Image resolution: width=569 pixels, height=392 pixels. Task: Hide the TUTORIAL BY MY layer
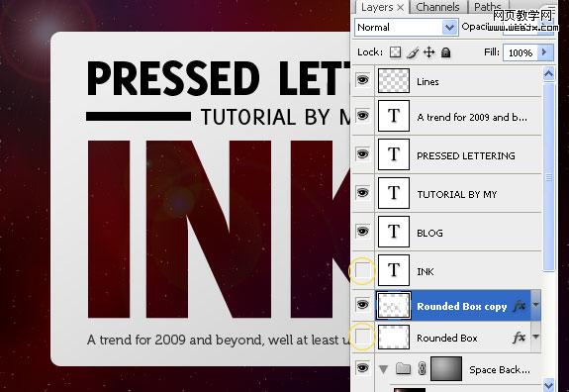[362, 193]
